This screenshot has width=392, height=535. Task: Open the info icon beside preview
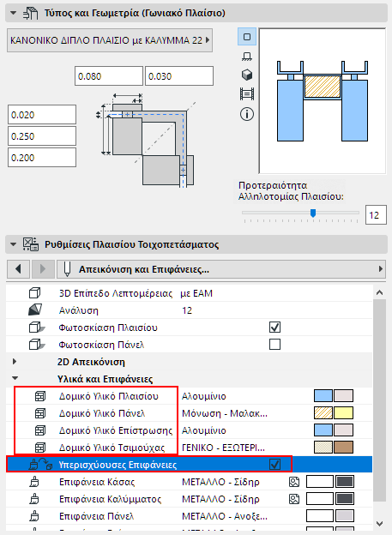coord(247,114)
